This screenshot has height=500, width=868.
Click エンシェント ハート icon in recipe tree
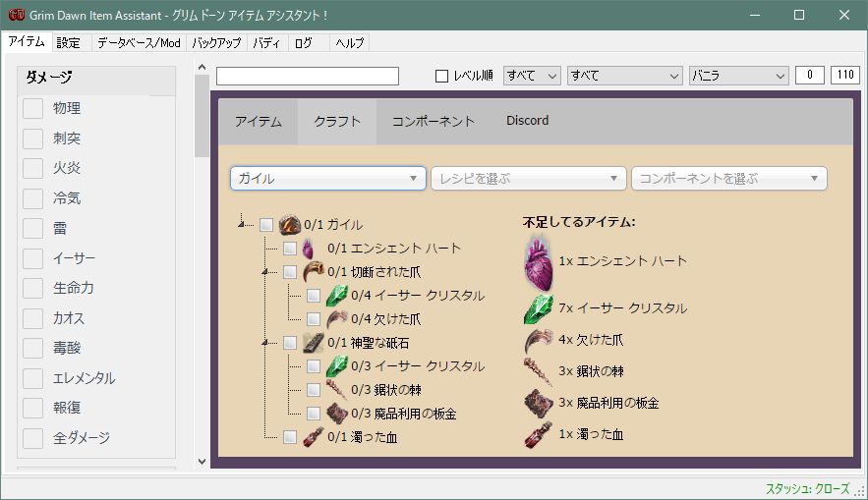(x=309, y=249)
